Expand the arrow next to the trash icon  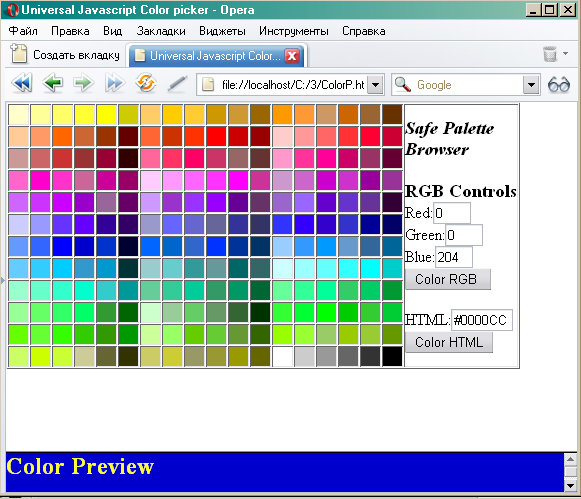point(565,53)
